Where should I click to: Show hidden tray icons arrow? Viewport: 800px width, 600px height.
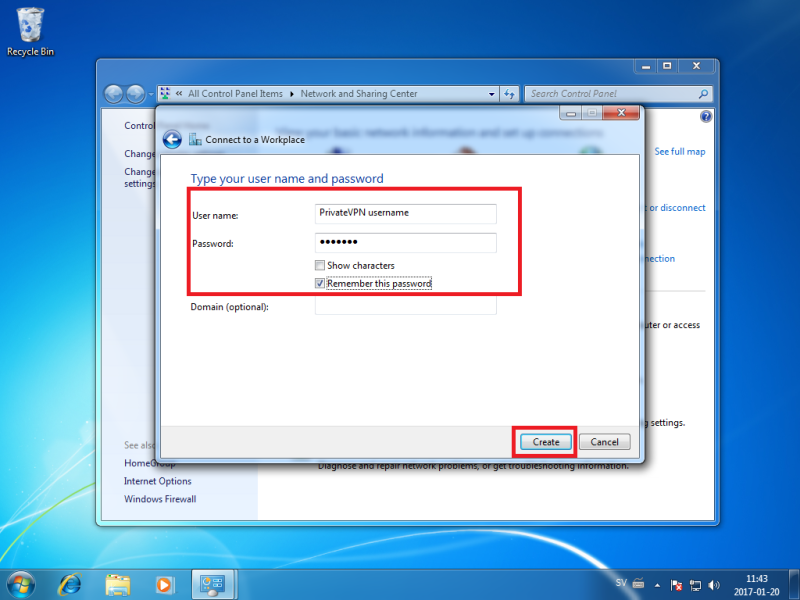coord(658,585)
